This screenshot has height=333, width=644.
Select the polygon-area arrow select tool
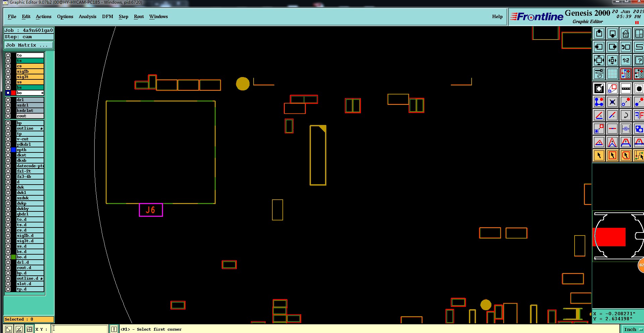click(x=626, y=155)
